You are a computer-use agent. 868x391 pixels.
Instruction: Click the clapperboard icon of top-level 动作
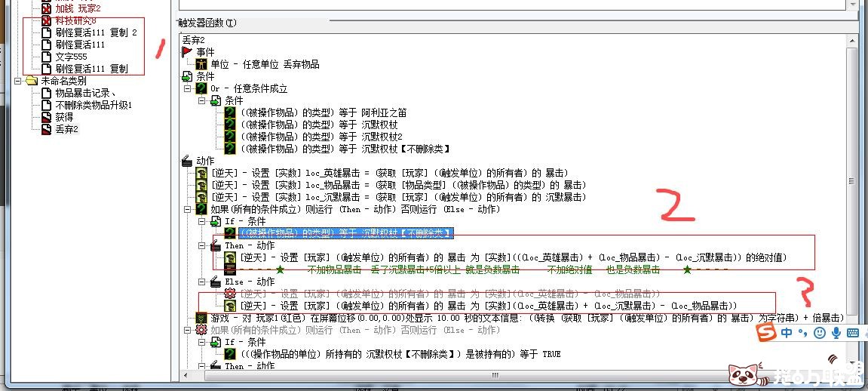coord(187,162)
